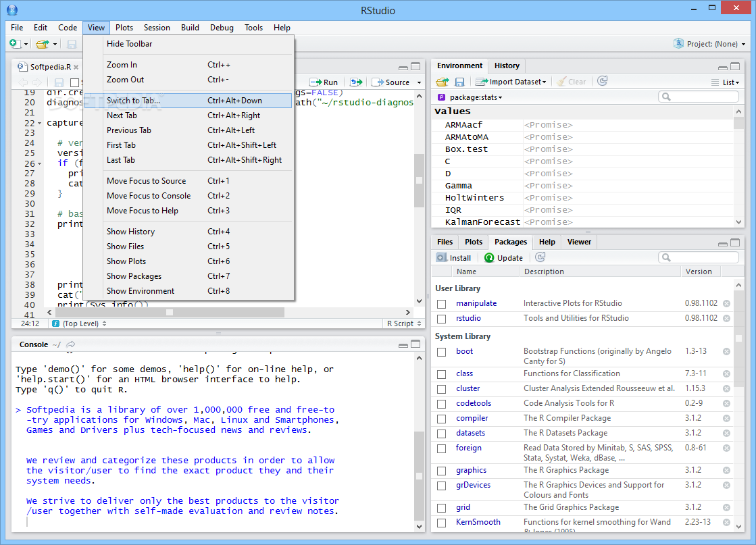Screen dimensions: 756x545
Task: Click the Source script button
Action: tap(390, 82)
